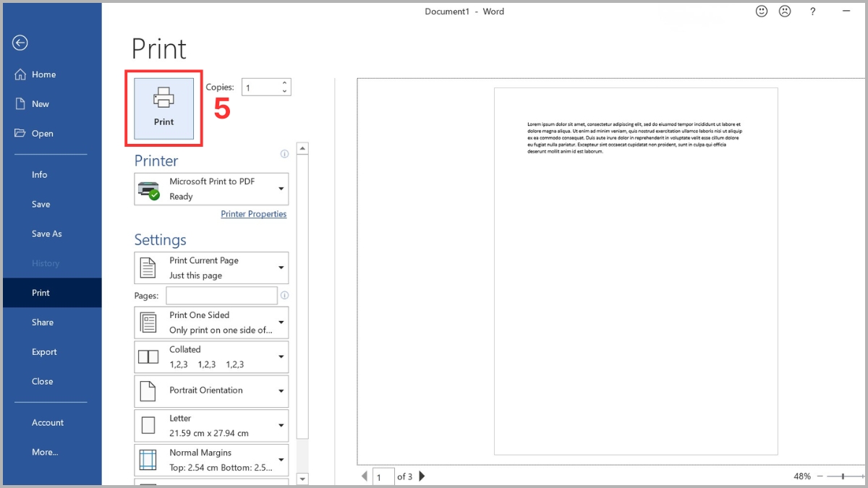This screenshot has height=488, width=868.
Task: Open Printer Properties link
Action: point(253,214)
